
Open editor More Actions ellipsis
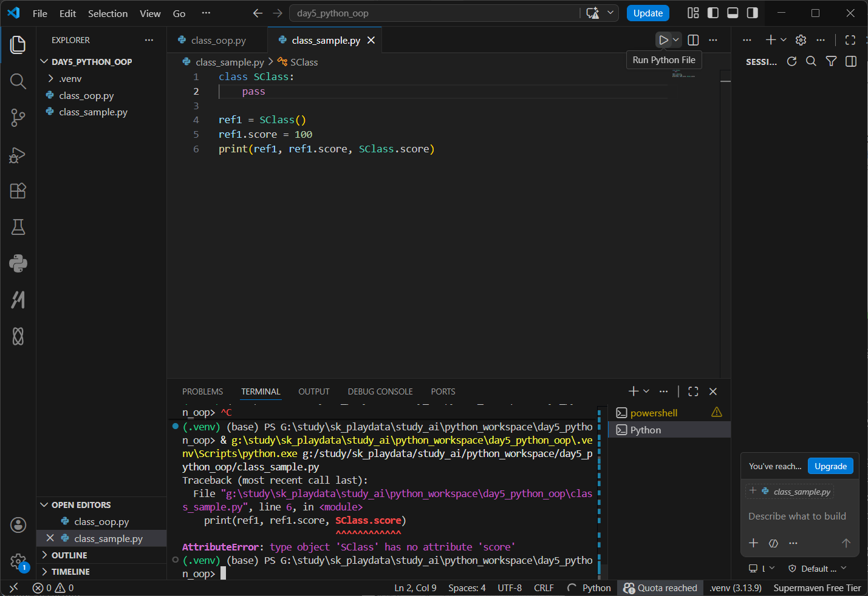coord(713,40)
